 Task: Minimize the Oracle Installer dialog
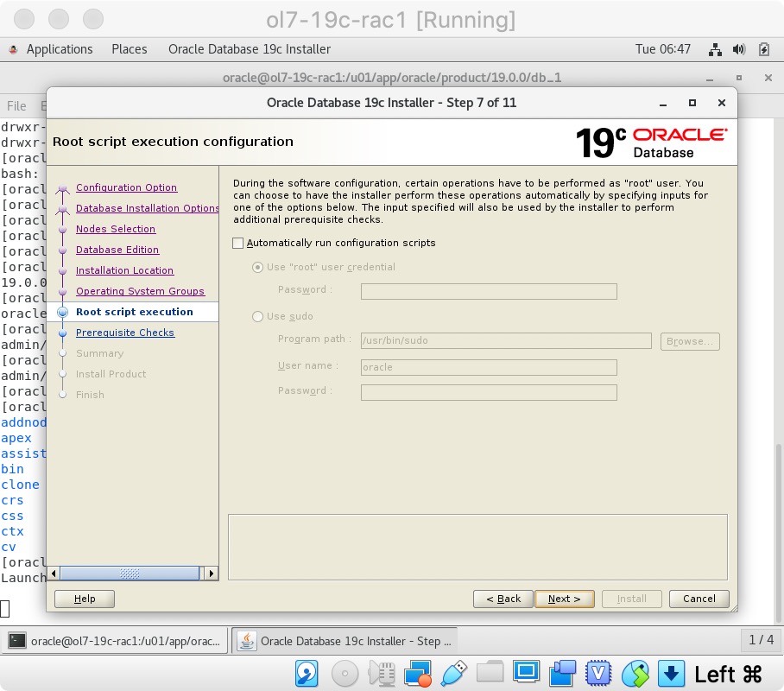click(x=663, y=103)
